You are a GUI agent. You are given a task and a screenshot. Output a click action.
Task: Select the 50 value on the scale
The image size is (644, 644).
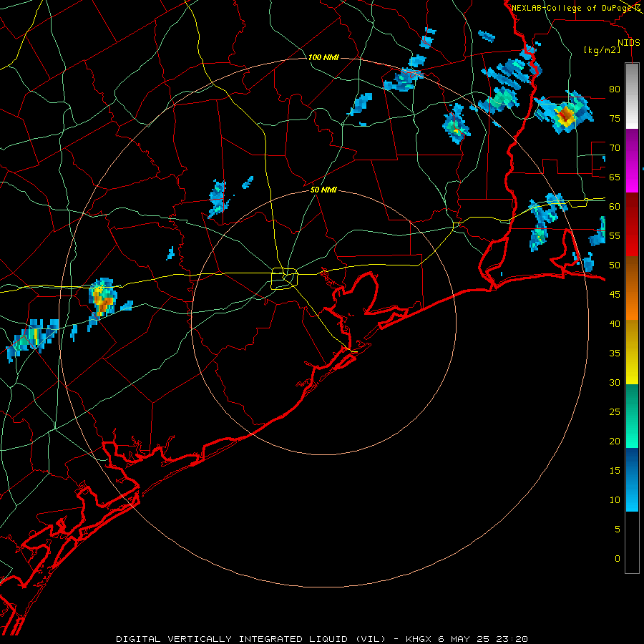coord(615,265)
